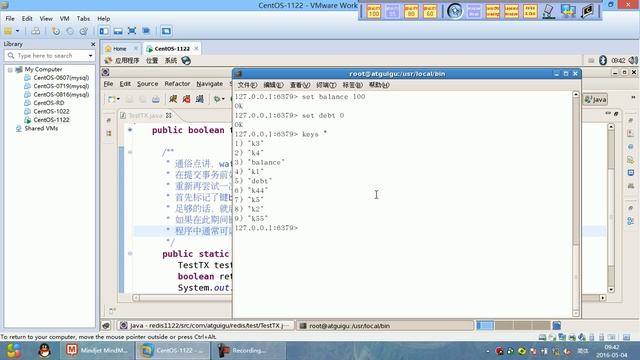Click the console view toolbar icon
Viewport: 640px width, 360px height.
pos(166,31)
